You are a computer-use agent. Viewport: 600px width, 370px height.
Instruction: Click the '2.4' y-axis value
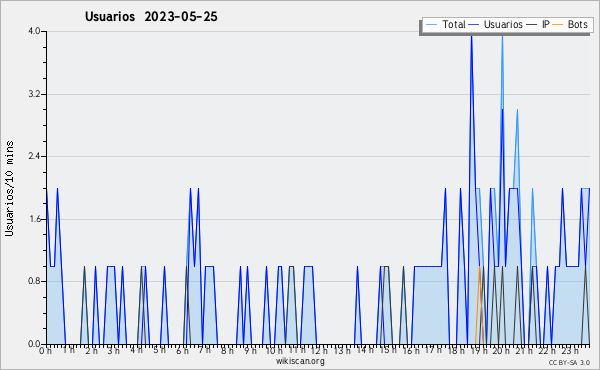point(34,156)
